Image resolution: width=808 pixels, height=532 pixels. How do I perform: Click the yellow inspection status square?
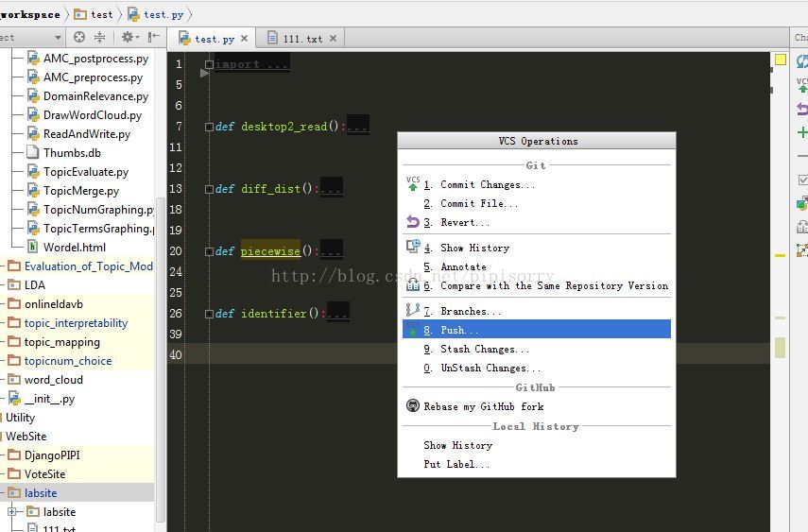781,60
